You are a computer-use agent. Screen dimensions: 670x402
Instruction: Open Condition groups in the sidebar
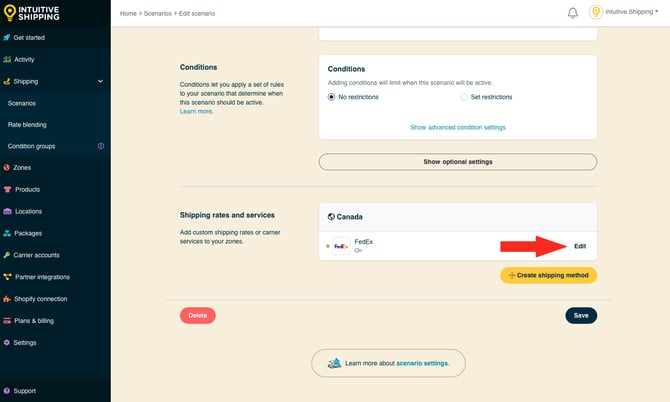(x=31, y=146)
